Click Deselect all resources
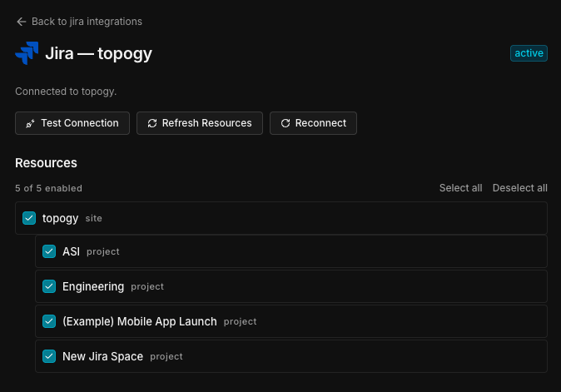Image resolution: width=561 pixels, height=392 pixels. [520, 188]
